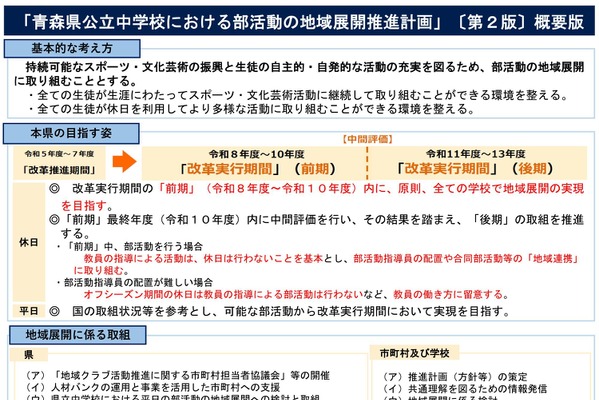The width and height of the screenshot is (599, 400).
Task: Click the red text 原則、全ての学校で地域展開の実現
Action: click(491, 188)
